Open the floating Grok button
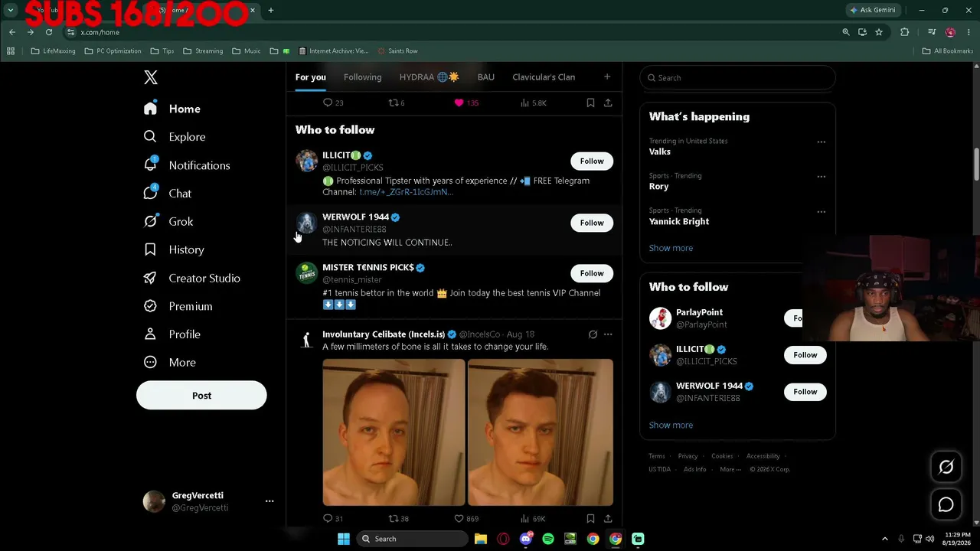The height and width of the screenshot is (551, 980). tap(946, 467)
